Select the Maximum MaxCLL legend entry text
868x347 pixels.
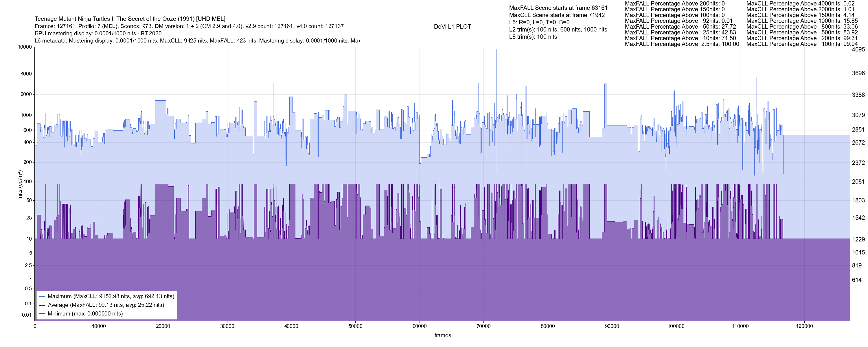[x=111, y=296]
